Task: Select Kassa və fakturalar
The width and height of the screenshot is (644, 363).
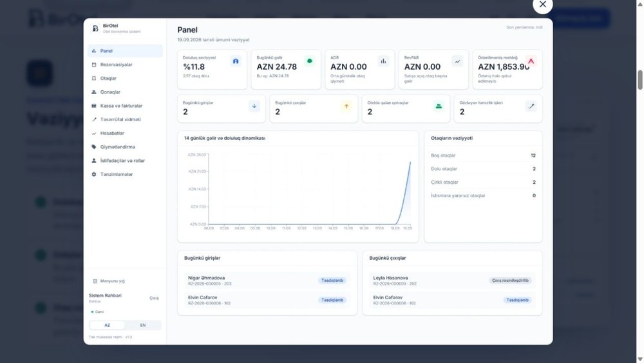Action: pos(125,106)
